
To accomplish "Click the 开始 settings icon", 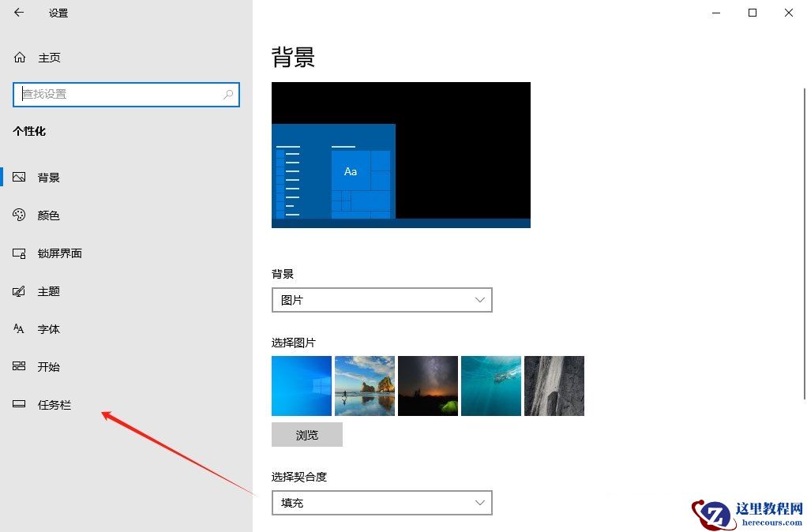I will 19,366.
